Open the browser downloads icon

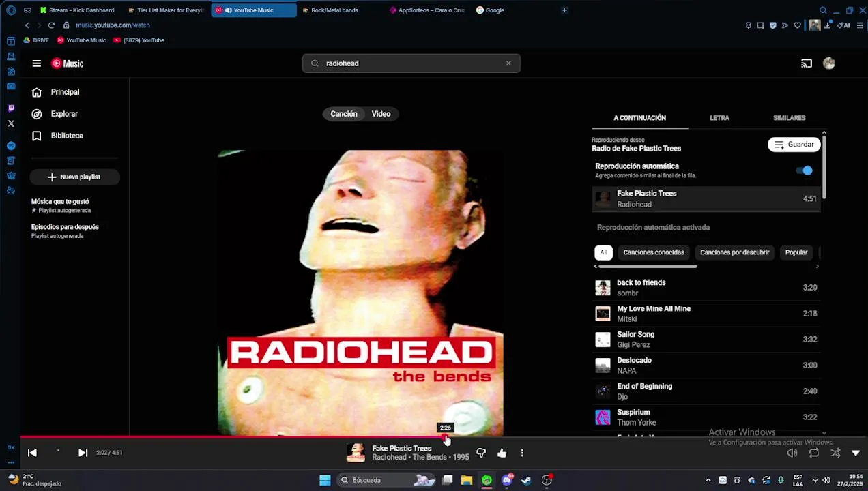[828, 25]
